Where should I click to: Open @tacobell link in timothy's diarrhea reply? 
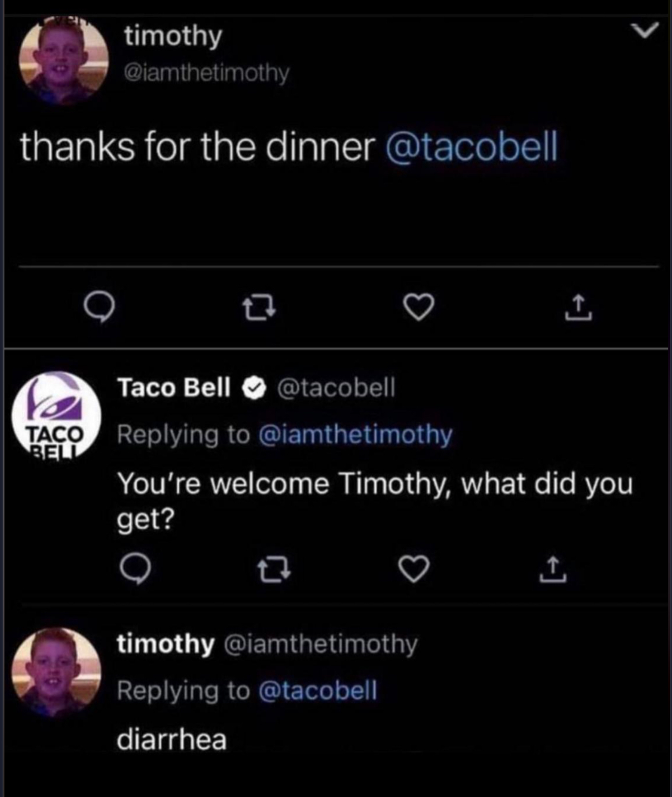click(x=318, y=690)
